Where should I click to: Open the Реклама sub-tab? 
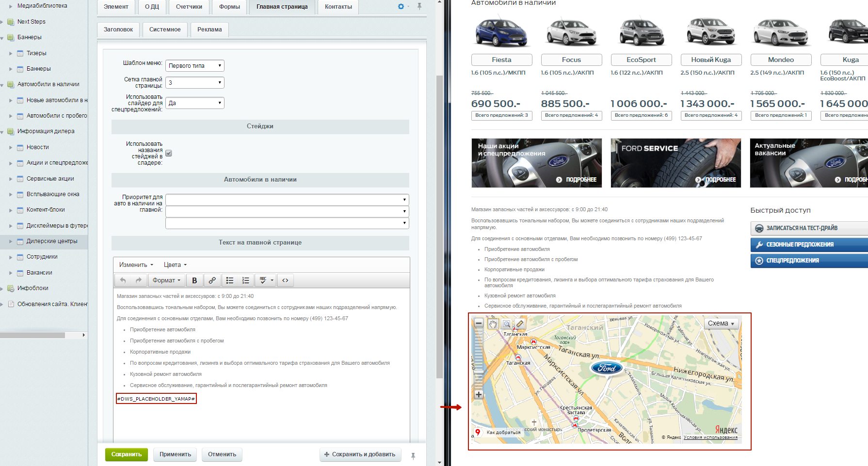(x=209, y=30)
